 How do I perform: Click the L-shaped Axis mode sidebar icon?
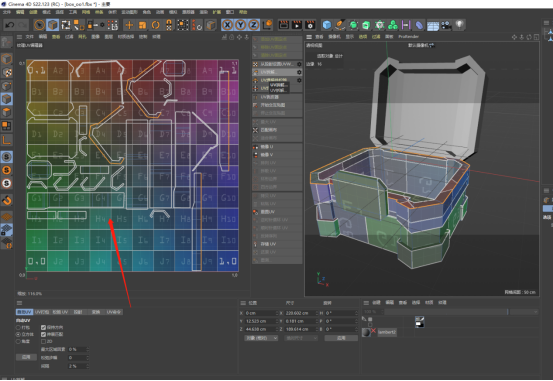[7, 140]
